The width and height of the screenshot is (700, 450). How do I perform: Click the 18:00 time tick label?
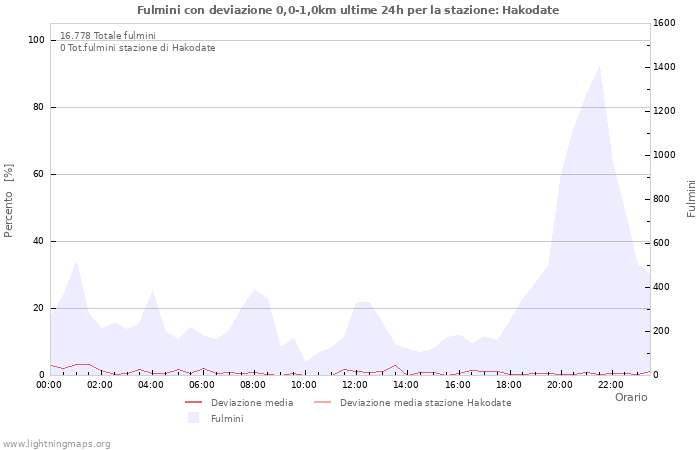pos(508,384)
